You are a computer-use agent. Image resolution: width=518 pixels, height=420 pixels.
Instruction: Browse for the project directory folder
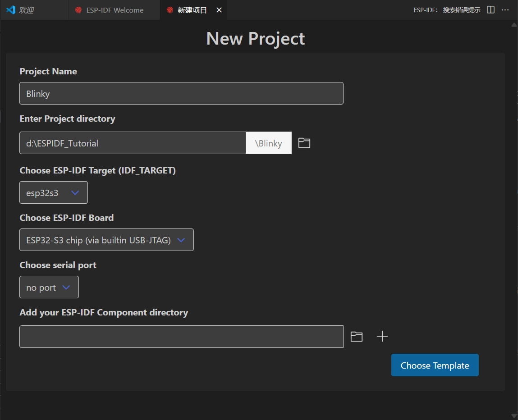pos(304,143)
